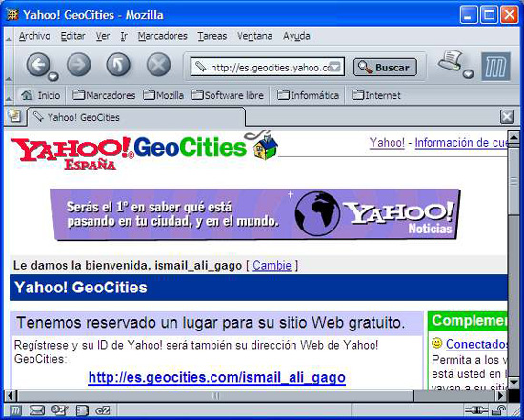Click the horizontal scrollbar left arrow
The width and height of the screenshot is (524, 420).
coord(11,396)
